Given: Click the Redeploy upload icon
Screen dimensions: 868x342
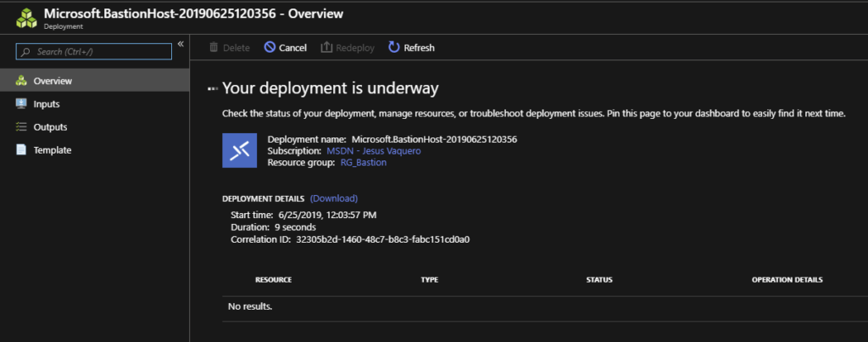Looking at the screenshot, I should pyautogui.click(x=326, y=48).
